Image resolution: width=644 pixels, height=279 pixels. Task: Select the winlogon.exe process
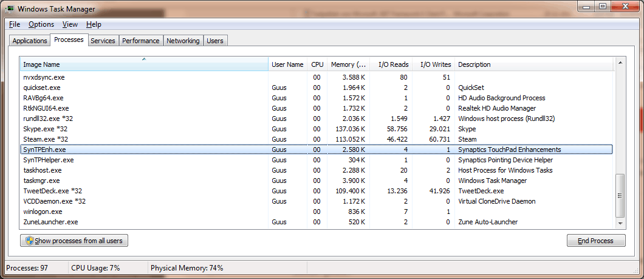(x=317, y=212)
